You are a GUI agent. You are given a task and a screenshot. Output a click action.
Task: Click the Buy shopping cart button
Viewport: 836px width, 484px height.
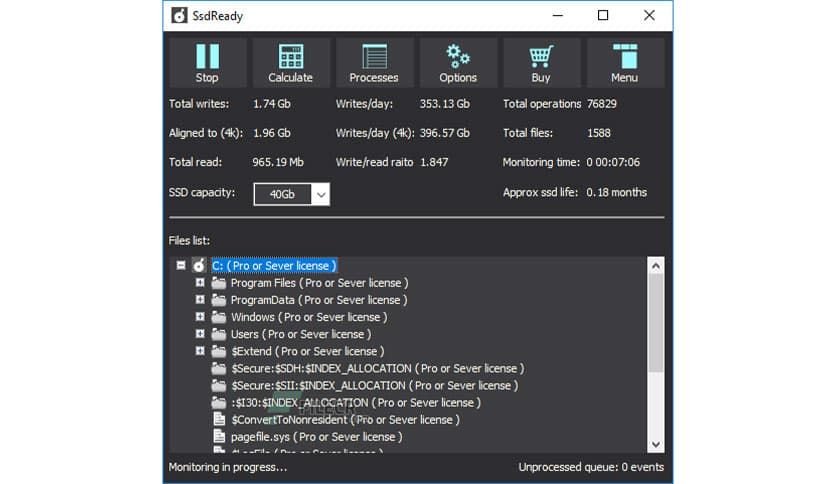coord(541,62)
